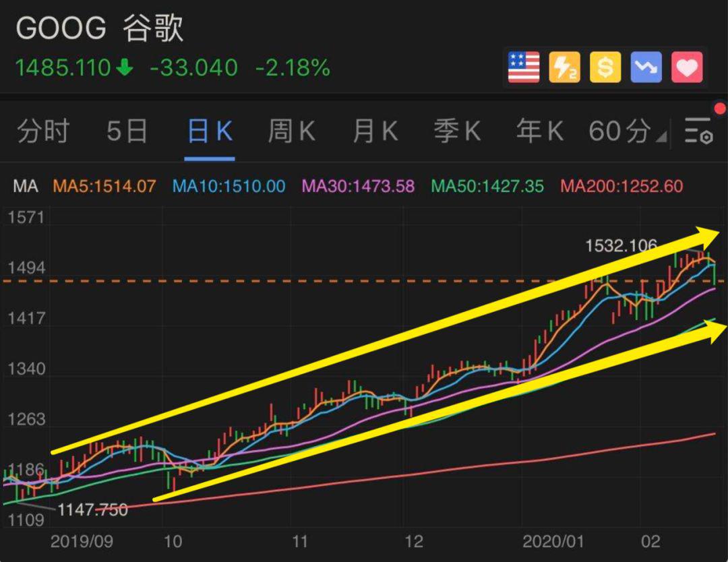The width and height of the screenshot is (728, 562).
Task: Tap the current price 1485.110
Action: tap(63, 68)
